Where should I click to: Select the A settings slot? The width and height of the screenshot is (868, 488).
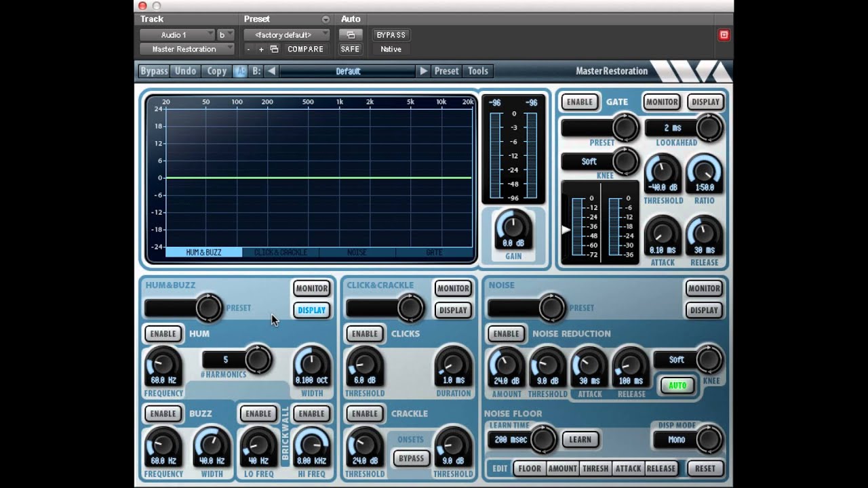pyautogui.click(x=240, y=70)
